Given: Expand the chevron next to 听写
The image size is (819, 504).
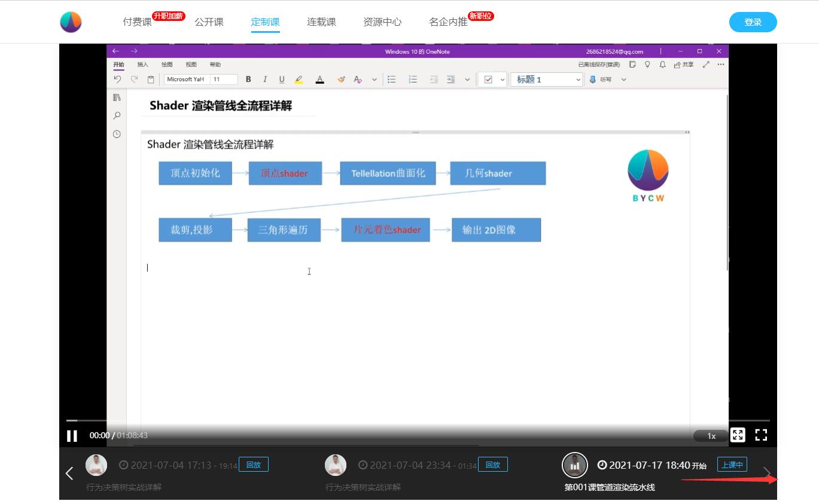Looking at the screenshot, I should click(623, 80).
